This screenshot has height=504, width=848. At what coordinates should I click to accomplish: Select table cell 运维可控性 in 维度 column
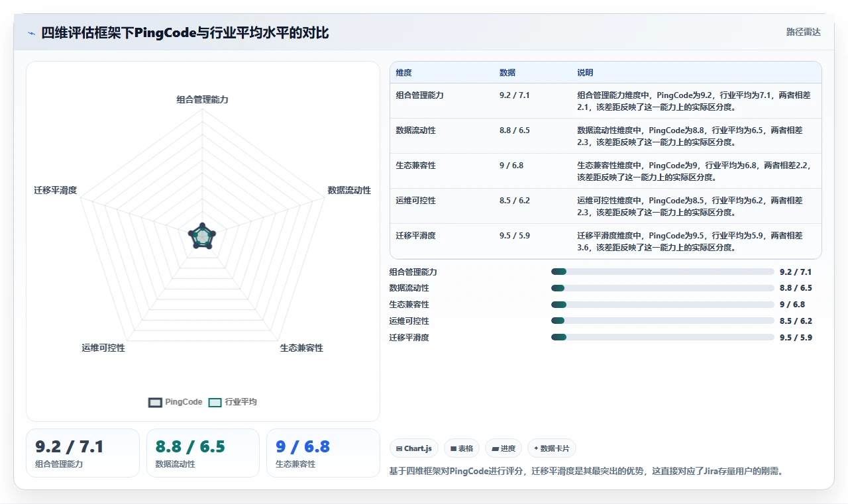(416, 201)
